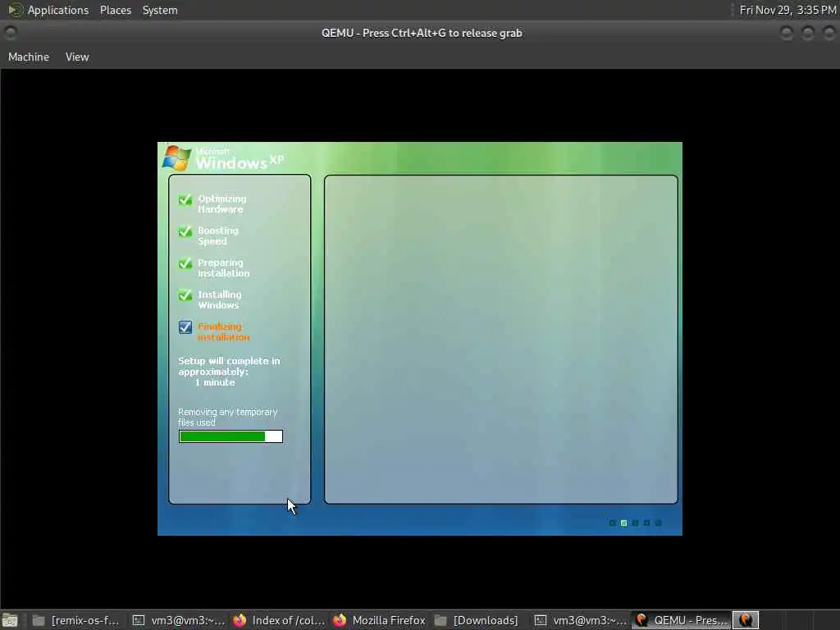840x630 pixels.
Task: Click the 'Finalizing installation' orange text
Action: (x=223, y=331)
